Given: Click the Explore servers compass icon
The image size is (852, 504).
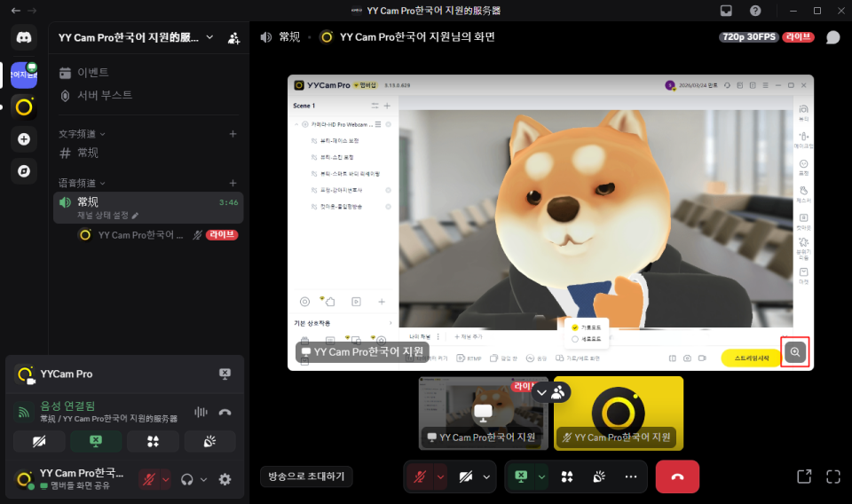Looking at the screenshot, I should [x=24, y=170].
